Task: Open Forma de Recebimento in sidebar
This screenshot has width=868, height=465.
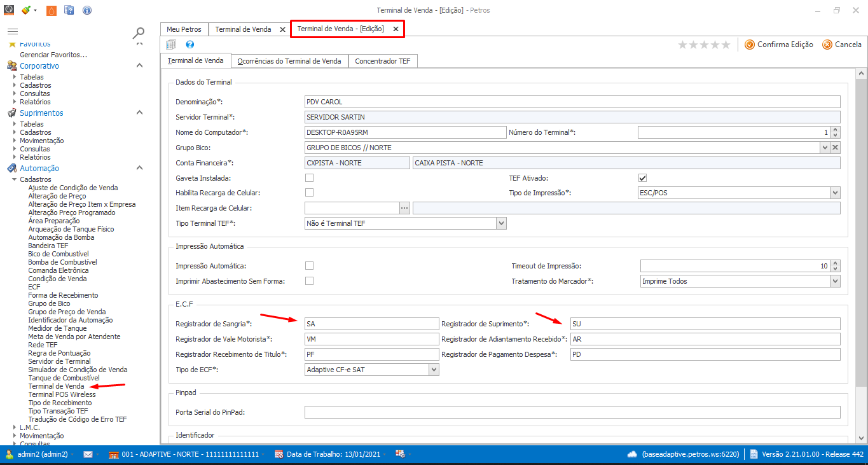Action: click(x=63, y=295)
